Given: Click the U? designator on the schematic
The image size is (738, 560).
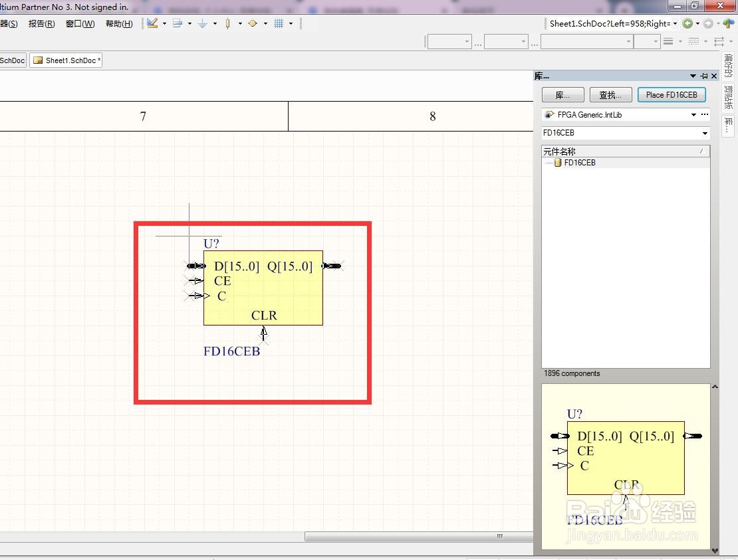Looking at the screenshot, I should 211,244.
